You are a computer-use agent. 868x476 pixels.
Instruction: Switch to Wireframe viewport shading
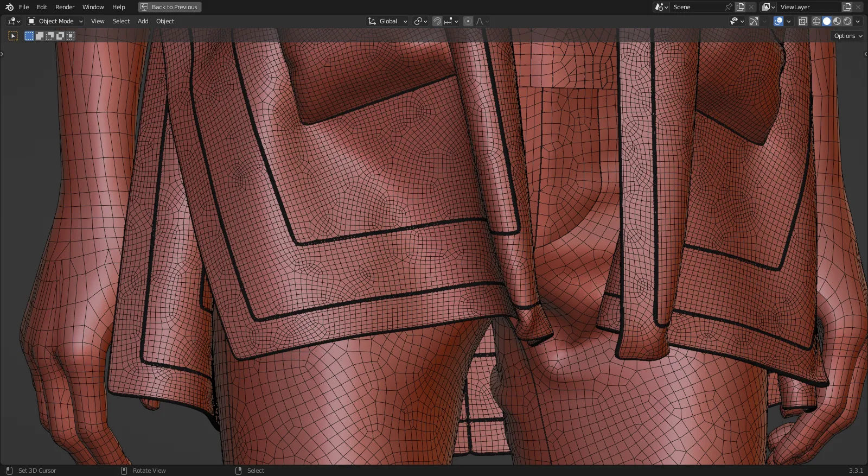(816, 21)
